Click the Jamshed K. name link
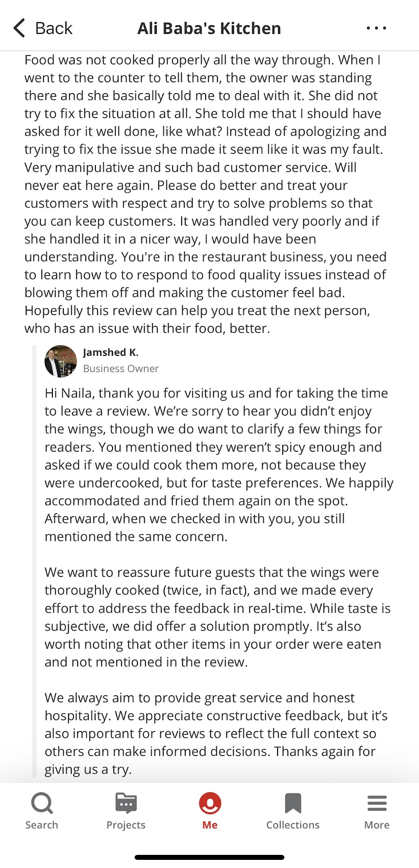Image resolution: width=419 pixels, height=868 pixels. click(111, 353)
